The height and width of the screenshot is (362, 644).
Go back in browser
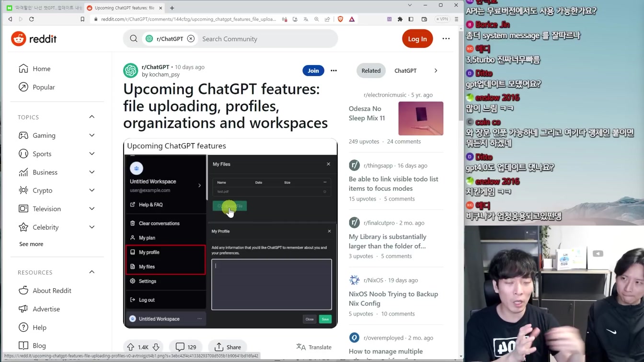[x=10, y=19]
